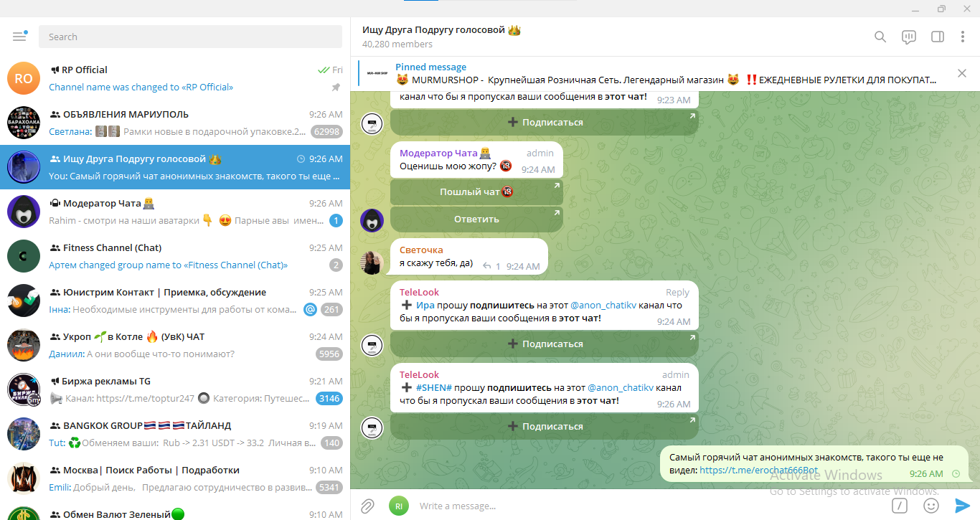This screenshot has width=980, height=520.
Task: Click the Ира mention link
Action: 425,305
